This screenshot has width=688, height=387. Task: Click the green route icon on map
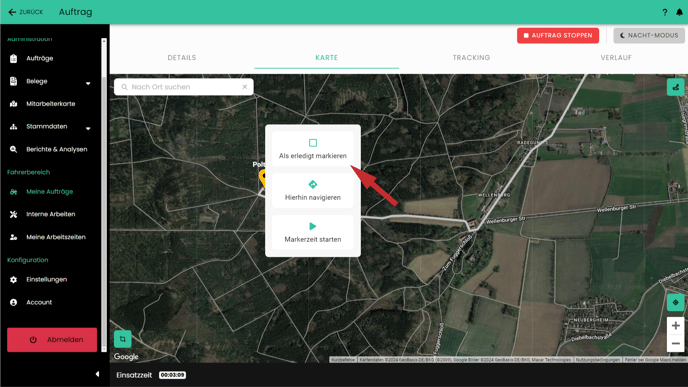point(676,87)
